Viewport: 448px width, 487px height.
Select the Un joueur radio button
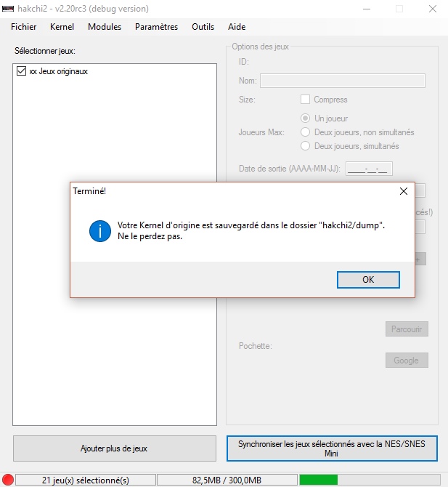(x=305, y=118)
